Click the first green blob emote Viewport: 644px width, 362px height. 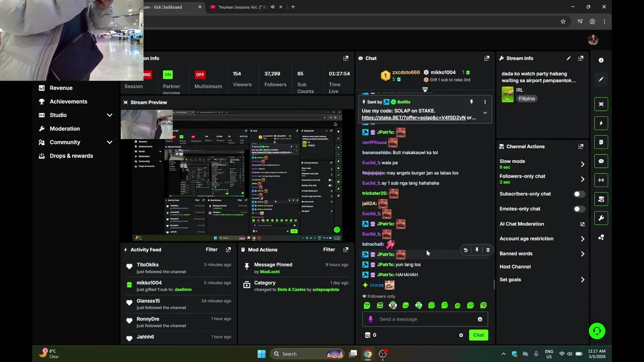pos(367,305)
